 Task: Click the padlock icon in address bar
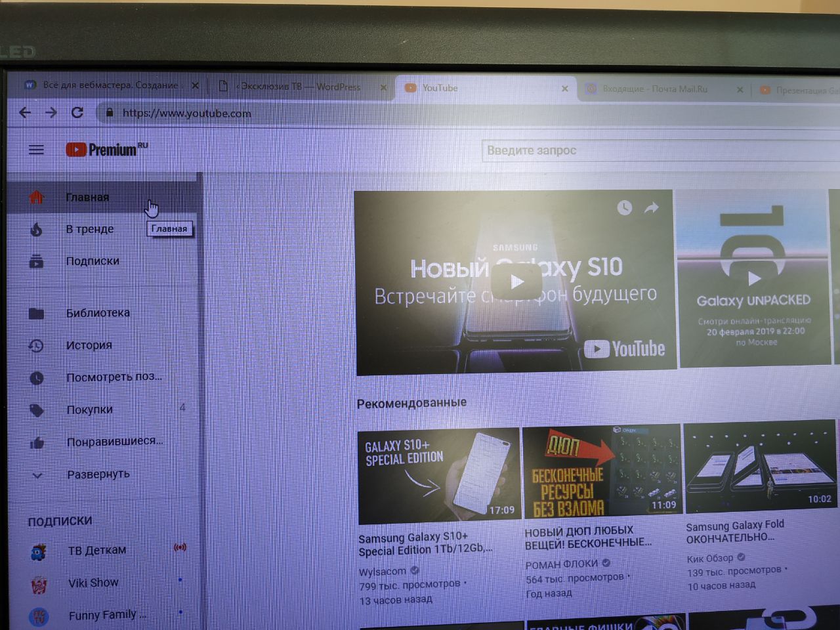coord(110,113)
